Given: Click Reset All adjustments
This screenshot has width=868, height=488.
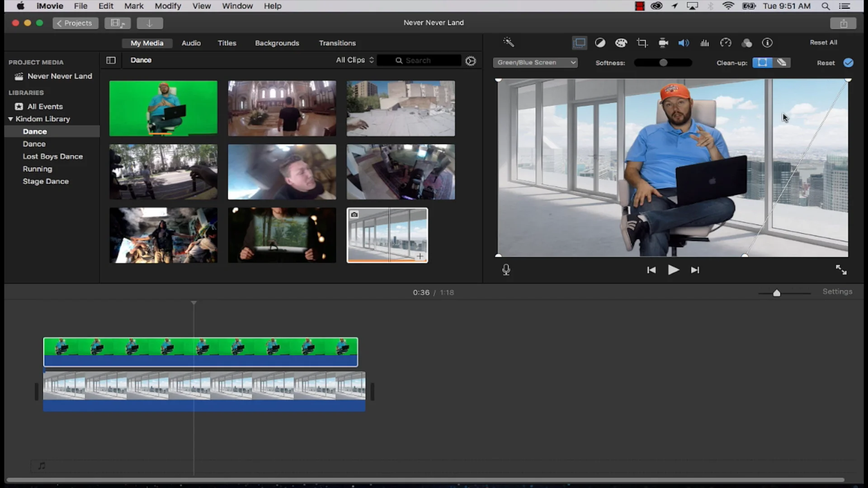Looking at the screenshot, I should pyautogui.click(x=823, y=42).
